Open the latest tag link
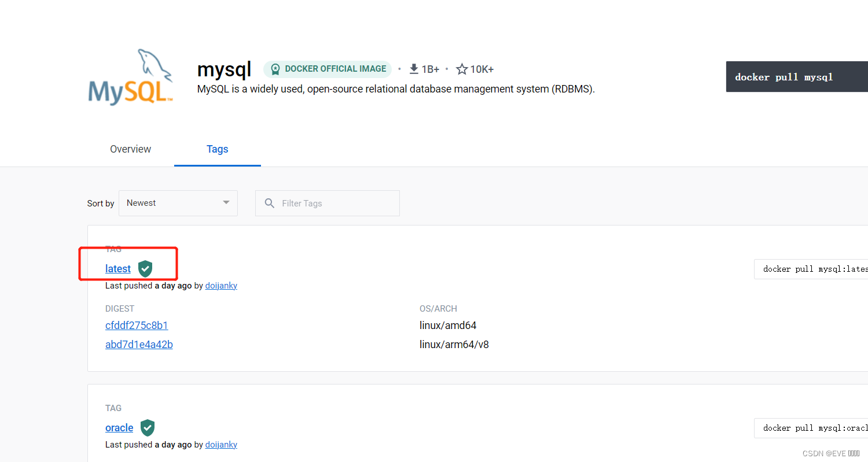The height and width of the screenshot is (462, 868). point(118,269)
